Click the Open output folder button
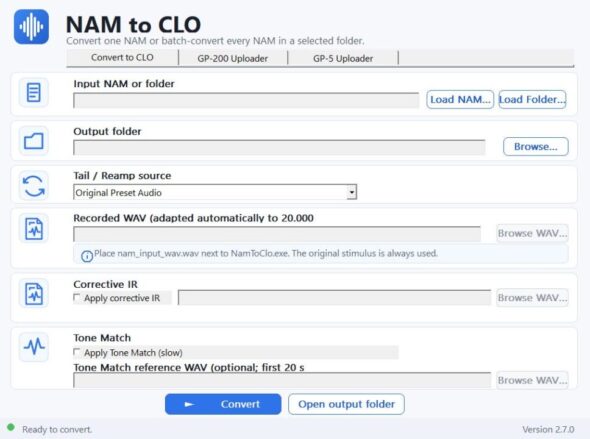Image resolution: width=590 pixels, height=439 pixels. (x=346, y=404)
